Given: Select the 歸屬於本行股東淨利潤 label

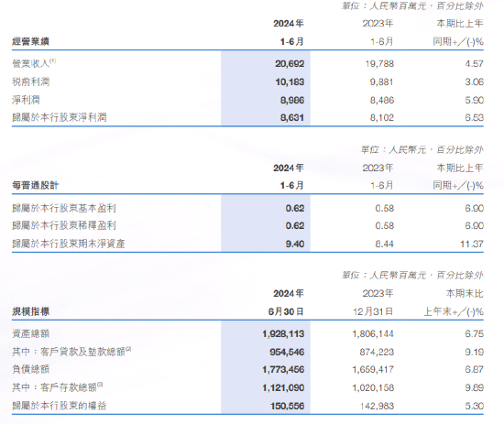Looking at the screenshot, I should pos(60,117).
